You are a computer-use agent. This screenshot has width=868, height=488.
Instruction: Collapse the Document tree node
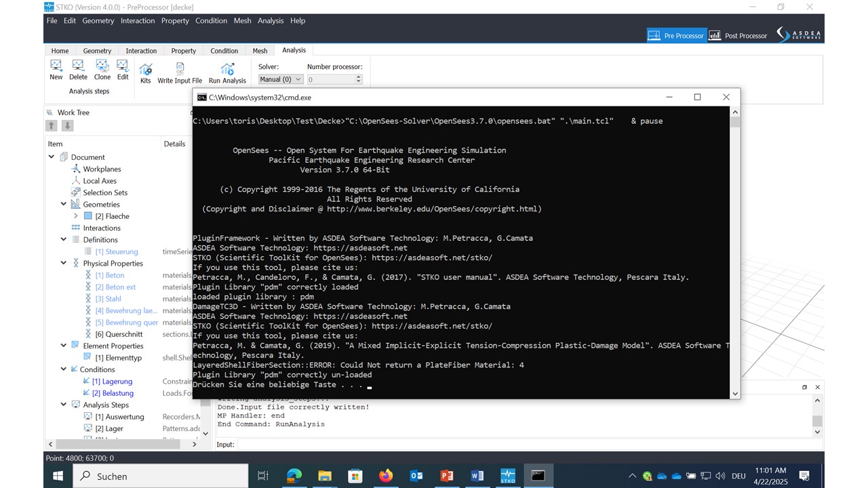[52, 157]
